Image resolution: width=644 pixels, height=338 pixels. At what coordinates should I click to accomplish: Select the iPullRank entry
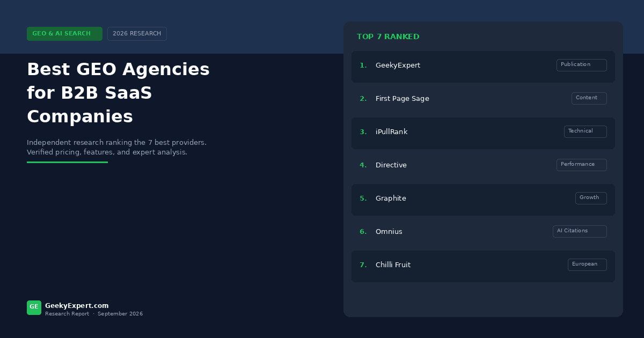(x=483, y=133)
